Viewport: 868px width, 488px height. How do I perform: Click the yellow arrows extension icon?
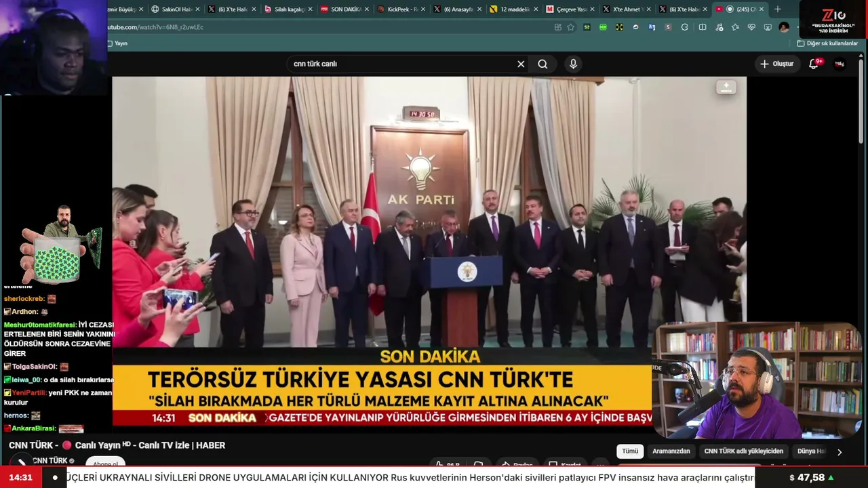coord(619,27)
